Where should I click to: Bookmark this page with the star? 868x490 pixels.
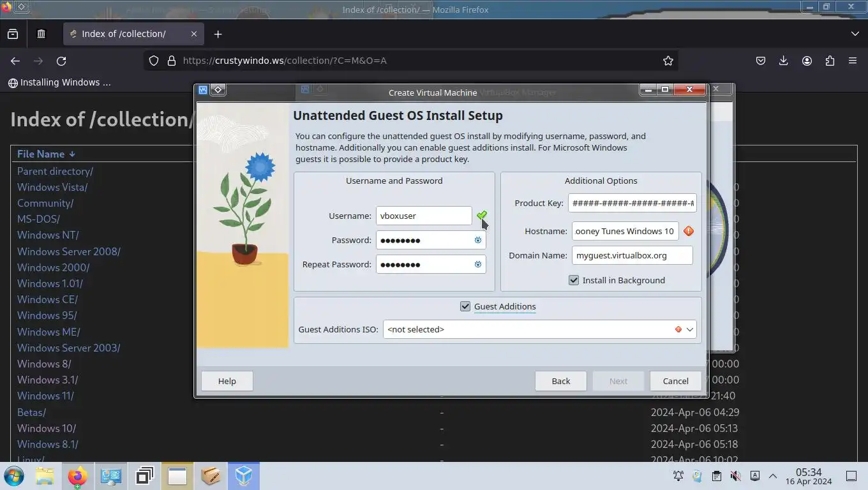click(x=668, y=61)
